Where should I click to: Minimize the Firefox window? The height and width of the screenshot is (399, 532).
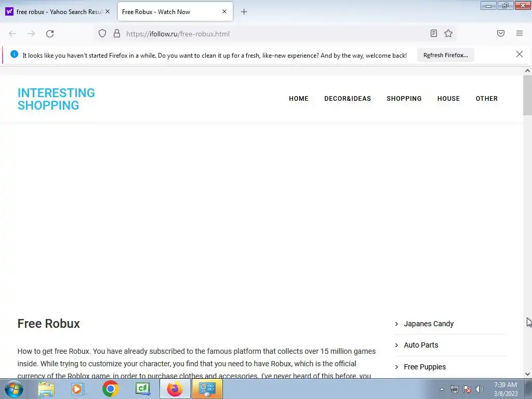point(488,5)
